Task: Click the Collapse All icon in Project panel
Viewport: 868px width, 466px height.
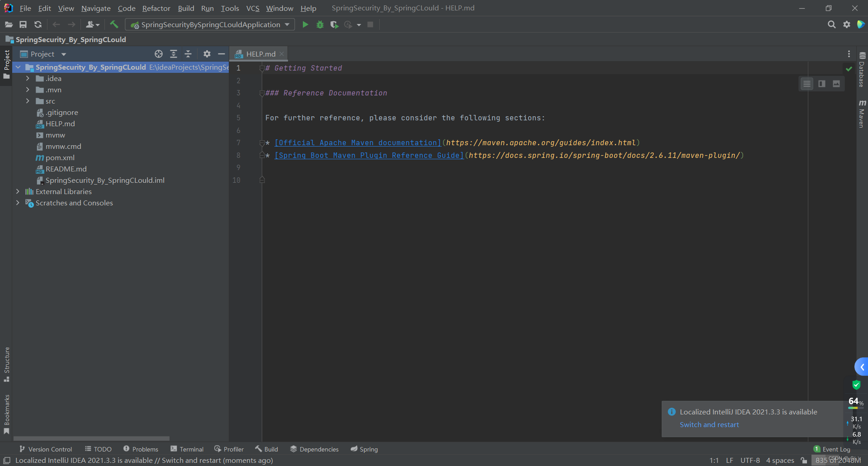Action: pos(188,54)
